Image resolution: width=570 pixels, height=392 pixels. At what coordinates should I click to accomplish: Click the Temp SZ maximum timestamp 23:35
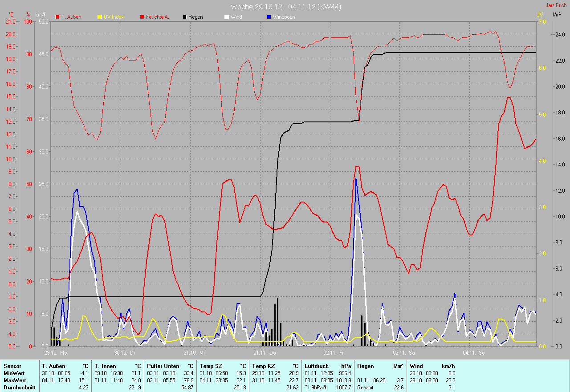221,380
